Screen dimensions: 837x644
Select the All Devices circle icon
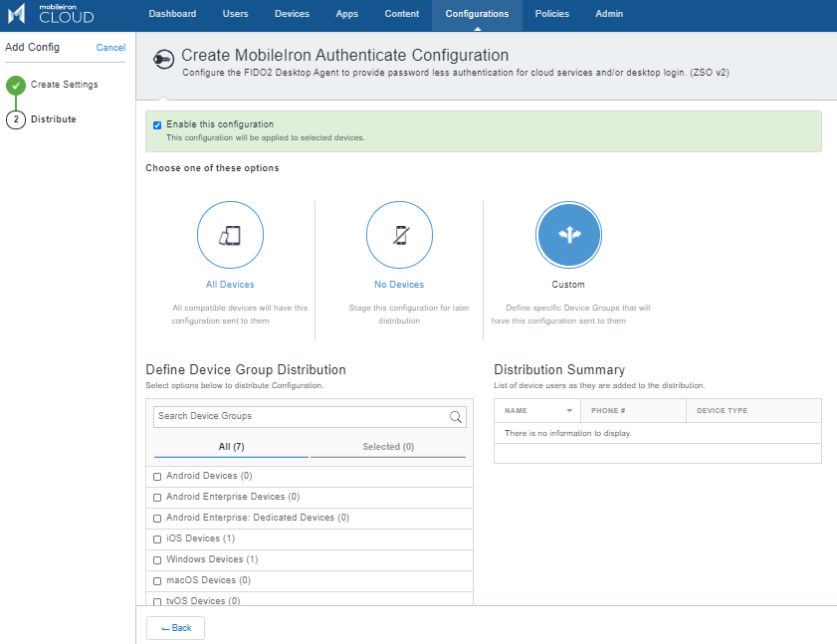pos(230,235)
